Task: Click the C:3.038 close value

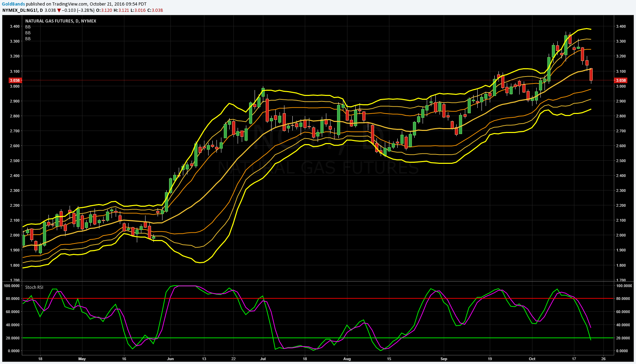Action: (155, 10)
